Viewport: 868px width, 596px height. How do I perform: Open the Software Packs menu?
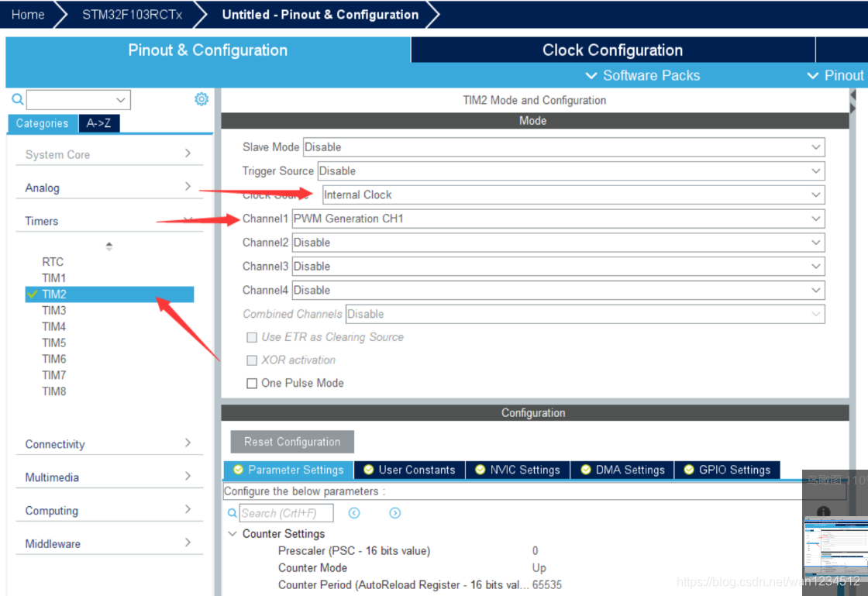[642, 75]
